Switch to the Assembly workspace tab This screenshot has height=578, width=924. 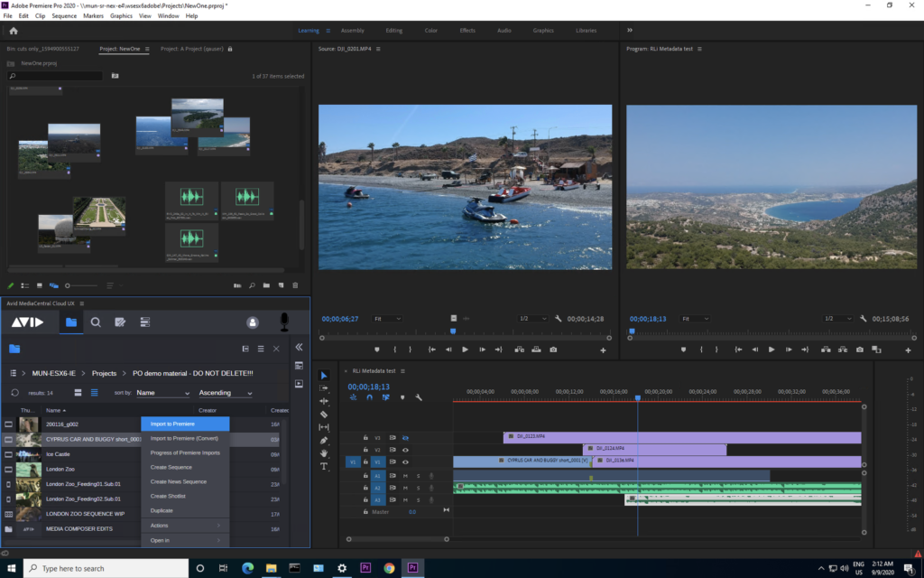(353, 30)
